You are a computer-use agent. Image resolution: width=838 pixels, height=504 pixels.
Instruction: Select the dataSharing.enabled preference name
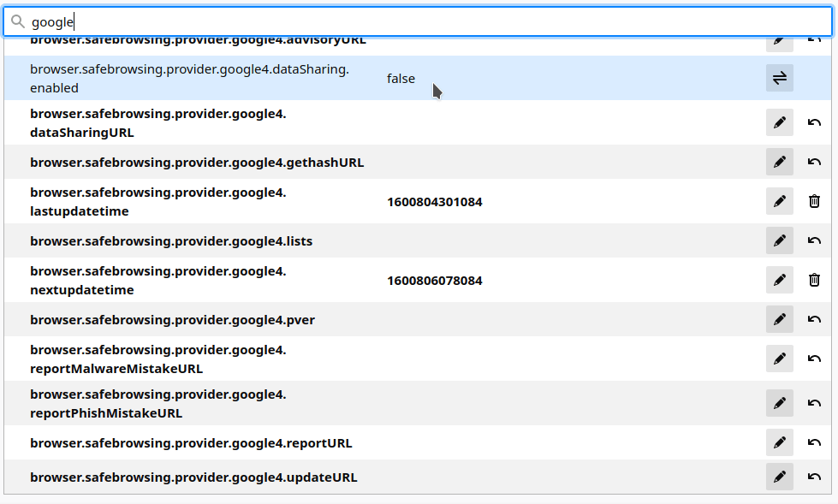(189, 79)
